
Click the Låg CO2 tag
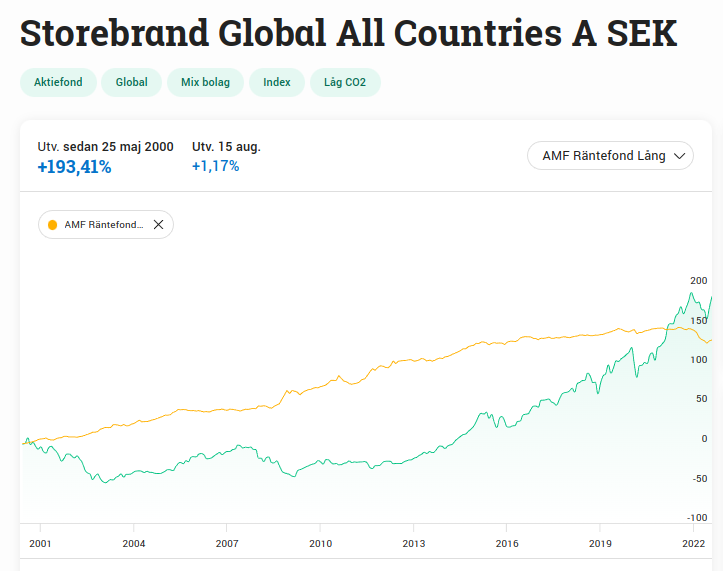[345, 82]
